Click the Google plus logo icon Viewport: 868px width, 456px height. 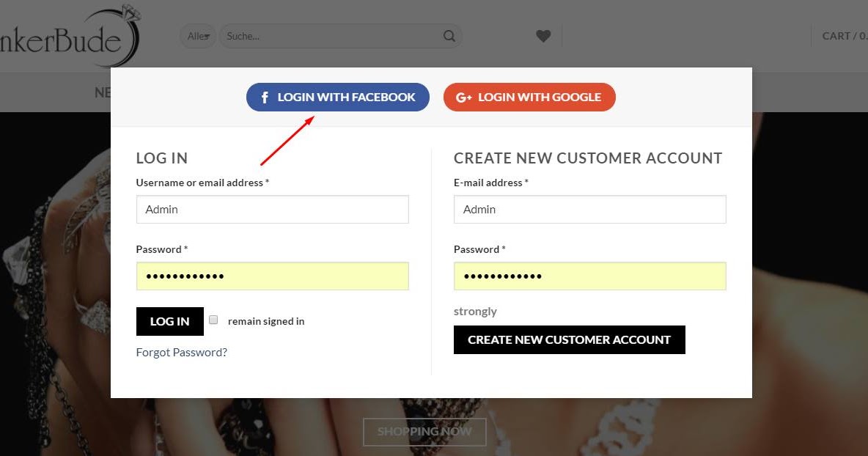tap(464, 97)
